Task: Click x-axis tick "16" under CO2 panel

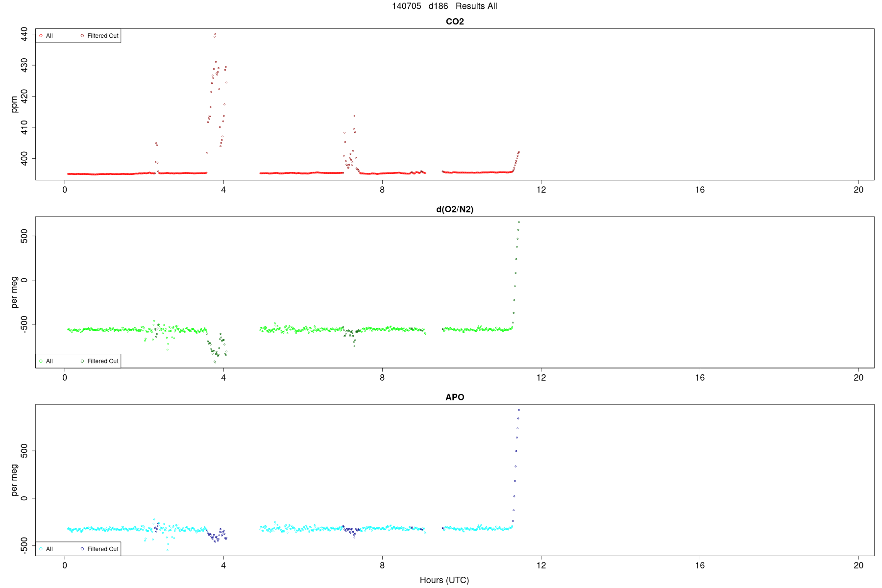Action: [x=700, y=190]
